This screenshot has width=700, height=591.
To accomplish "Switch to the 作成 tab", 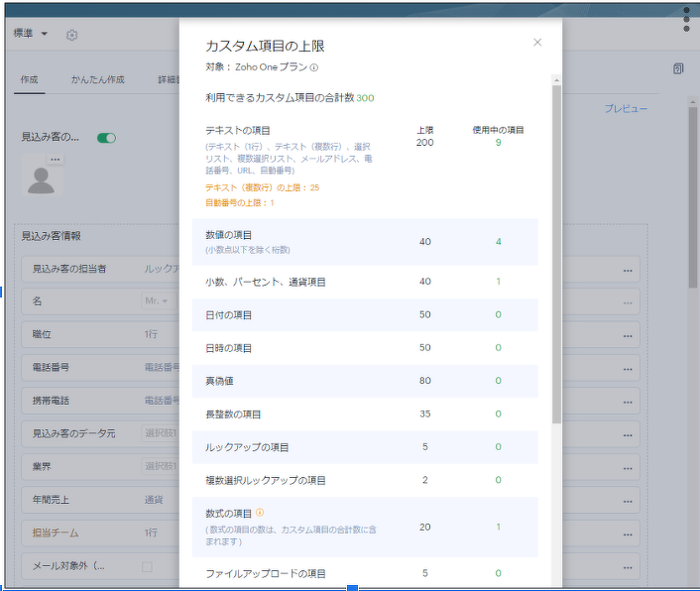I will coord(29,79).
